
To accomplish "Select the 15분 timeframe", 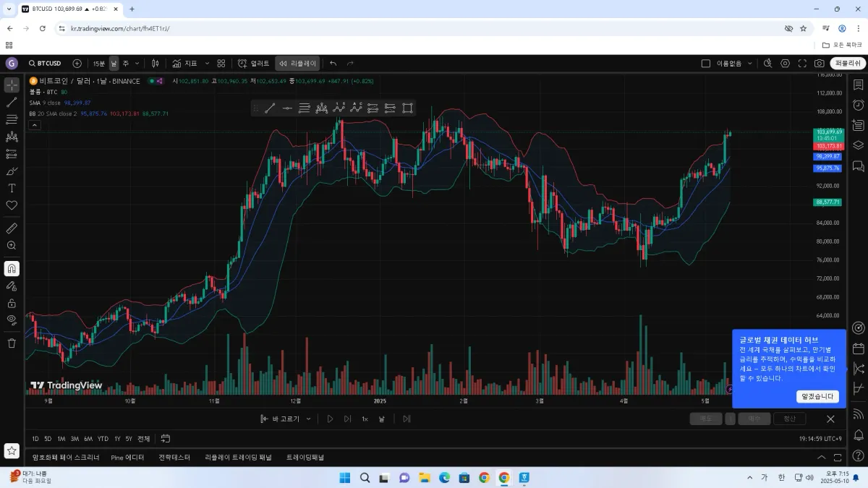I will point(99,64).
